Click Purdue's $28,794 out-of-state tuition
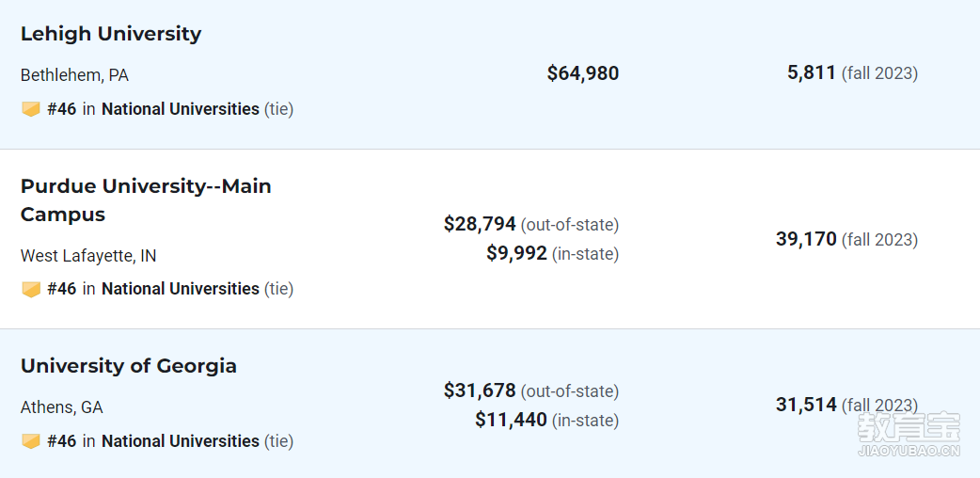Image resolution: width=980 pixels, height=478 pixels. (480, 224)
